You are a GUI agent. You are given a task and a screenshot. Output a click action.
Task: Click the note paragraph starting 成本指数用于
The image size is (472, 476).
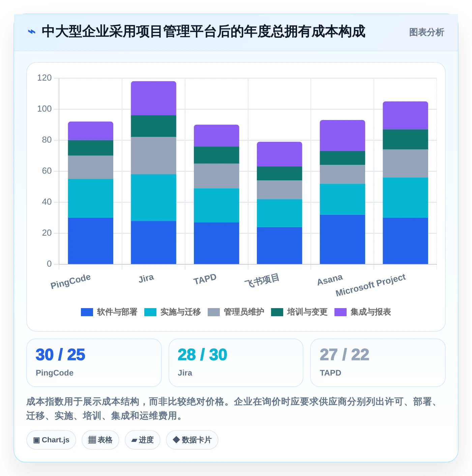pyautogui.click(x=233, y=409)
